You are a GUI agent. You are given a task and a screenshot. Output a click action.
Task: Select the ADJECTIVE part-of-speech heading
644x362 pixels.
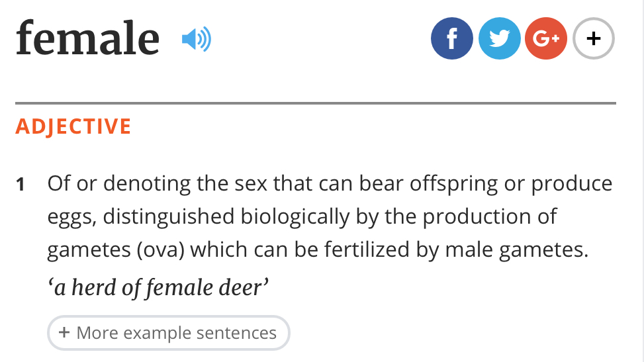[x=73, y=126]
